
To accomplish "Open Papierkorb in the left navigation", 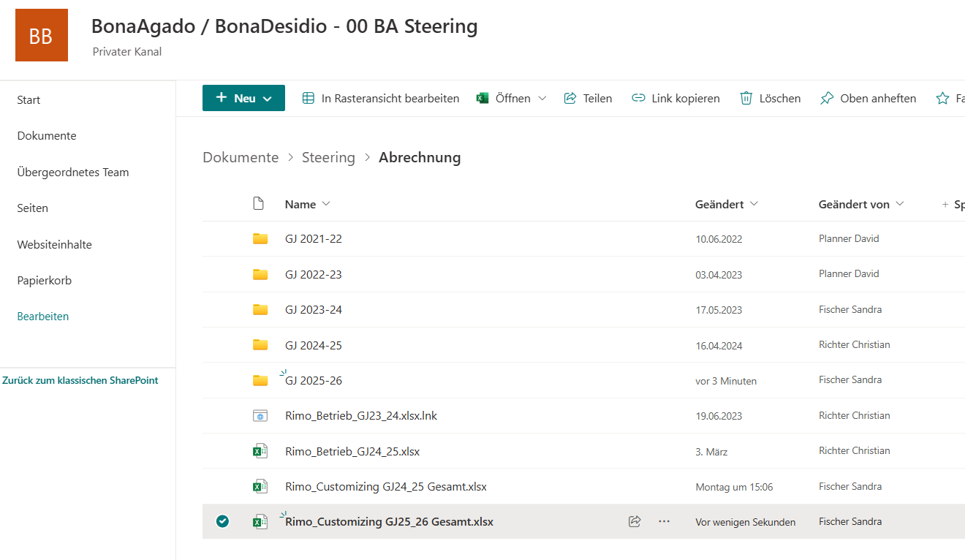I will [x=45, y=280].
